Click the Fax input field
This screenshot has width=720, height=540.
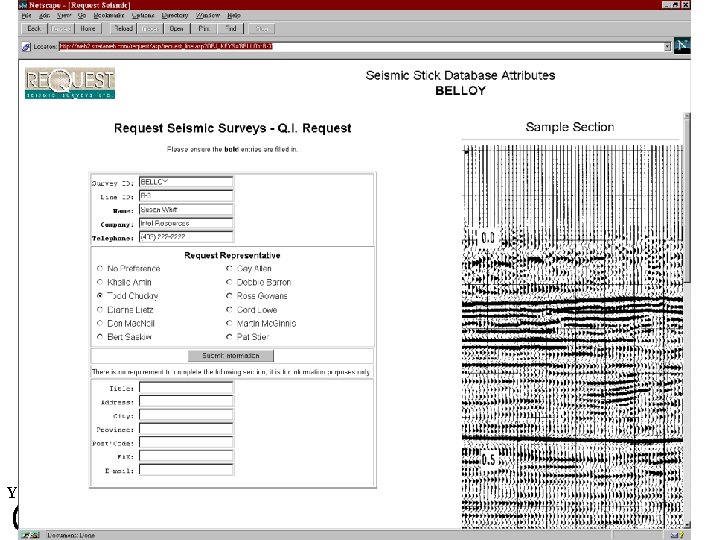click(x=186, y=456)
